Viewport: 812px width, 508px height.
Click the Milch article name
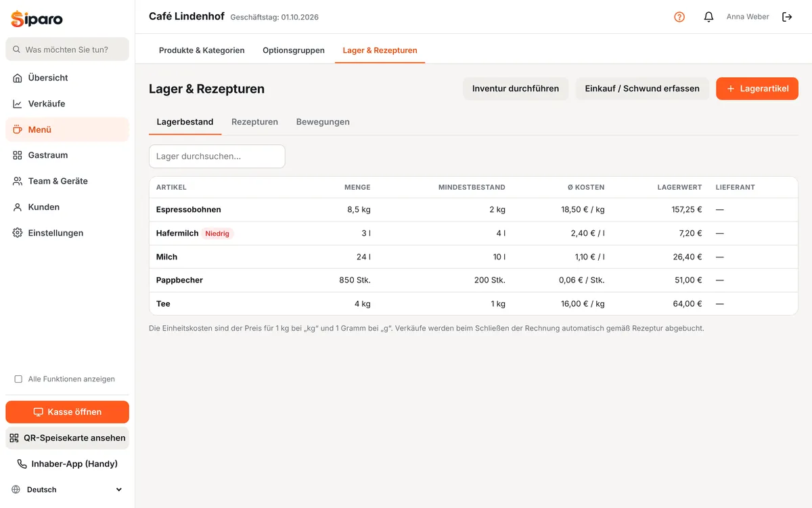[x=166, y=257]
